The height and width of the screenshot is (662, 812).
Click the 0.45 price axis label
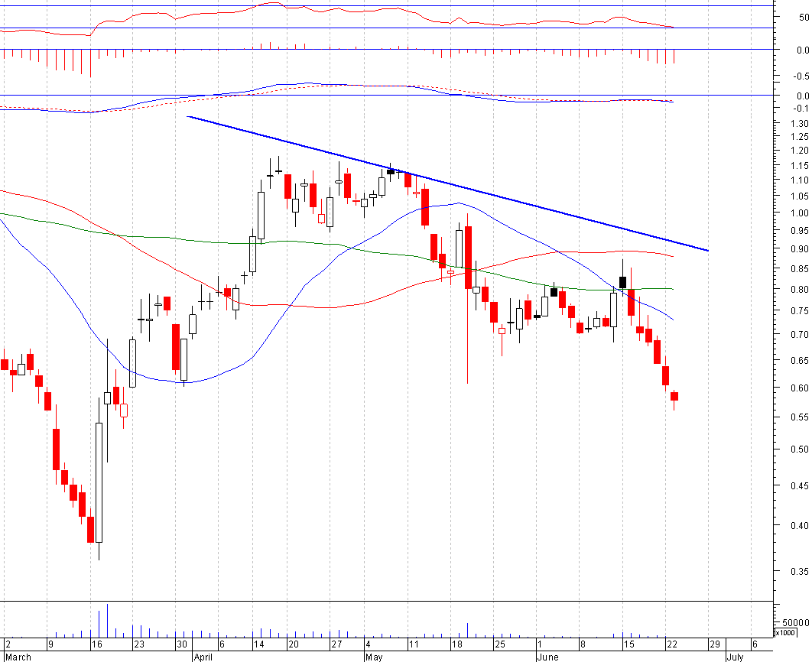[x=800, y=485]
